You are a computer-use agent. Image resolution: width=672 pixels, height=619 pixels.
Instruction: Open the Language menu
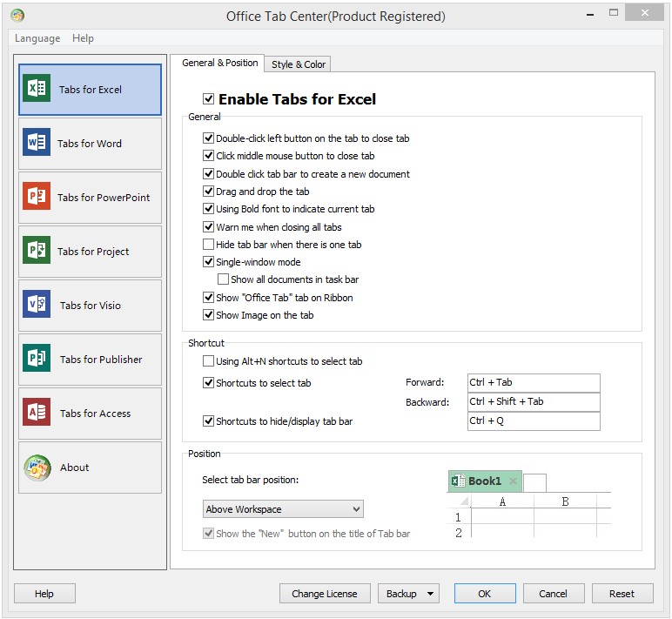pos(37,38)
